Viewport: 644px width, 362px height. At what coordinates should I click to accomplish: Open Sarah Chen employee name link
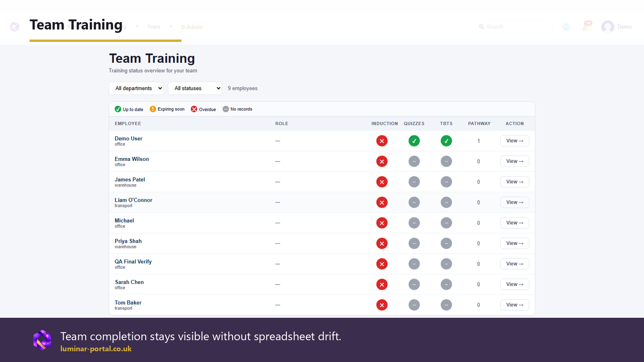click(x=129, y=282)
